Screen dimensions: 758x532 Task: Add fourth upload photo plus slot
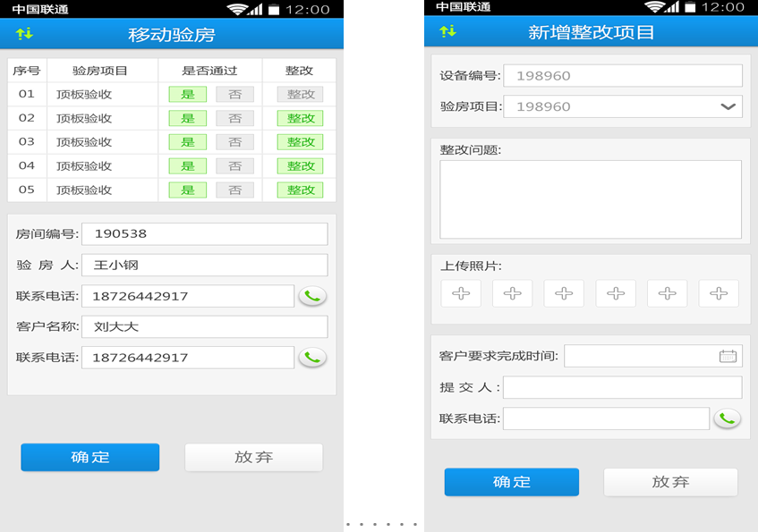pos(616,293)
